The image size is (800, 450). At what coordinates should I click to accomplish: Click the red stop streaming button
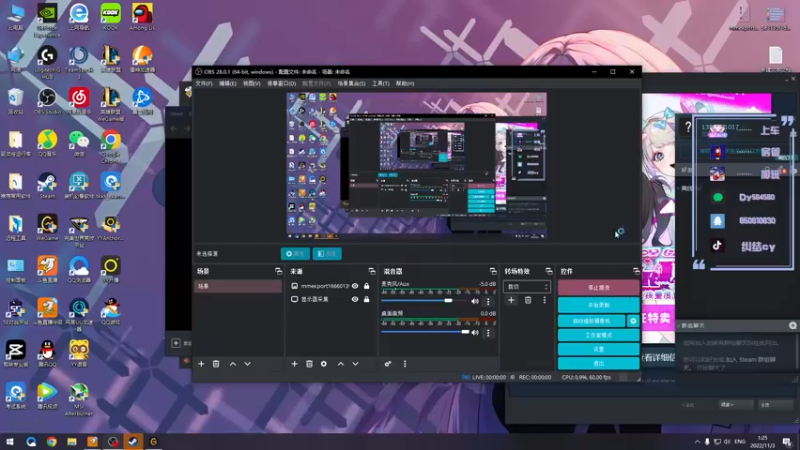point(598,288)
